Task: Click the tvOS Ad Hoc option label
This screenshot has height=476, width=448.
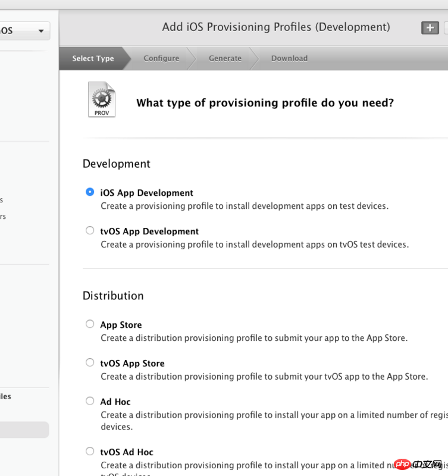Action: pos(127,452)
